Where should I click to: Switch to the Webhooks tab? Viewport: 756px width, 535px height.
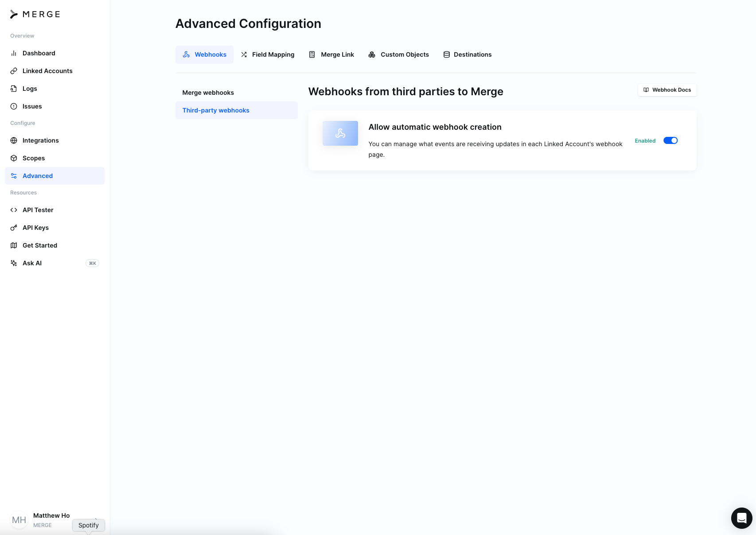pyautogui.click(x=204, y=54)
